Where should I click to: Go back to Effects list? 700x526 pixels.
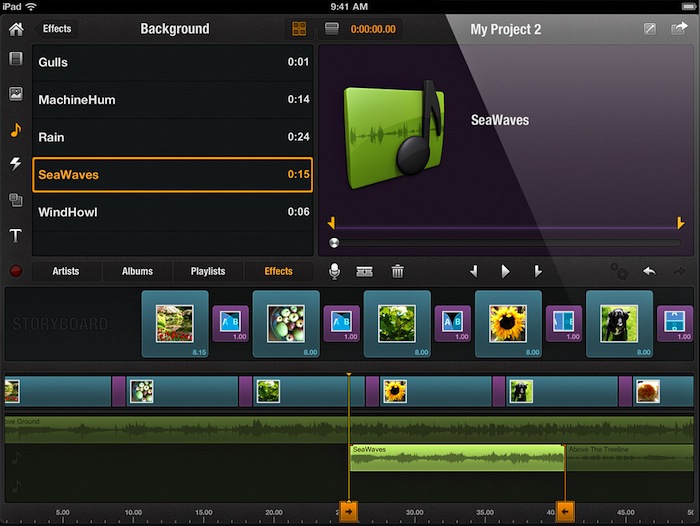coord(56,29)
